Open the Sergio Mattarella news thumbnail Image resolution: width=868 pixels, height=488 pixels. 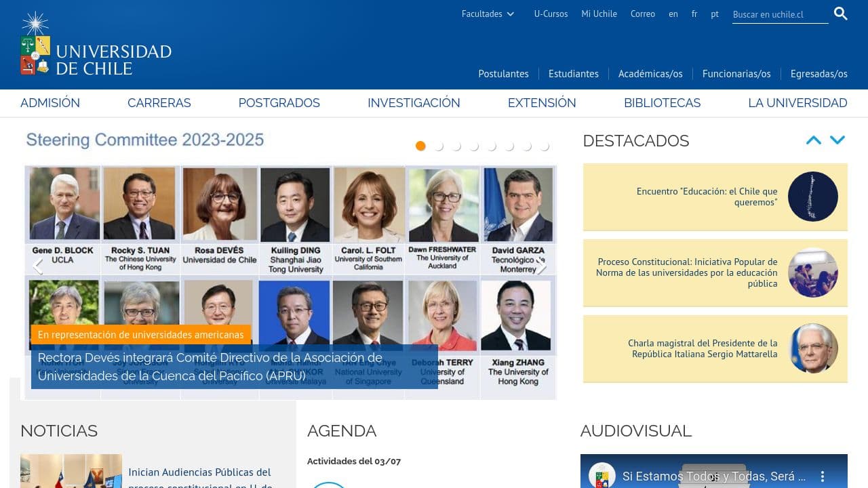point(813,348)
